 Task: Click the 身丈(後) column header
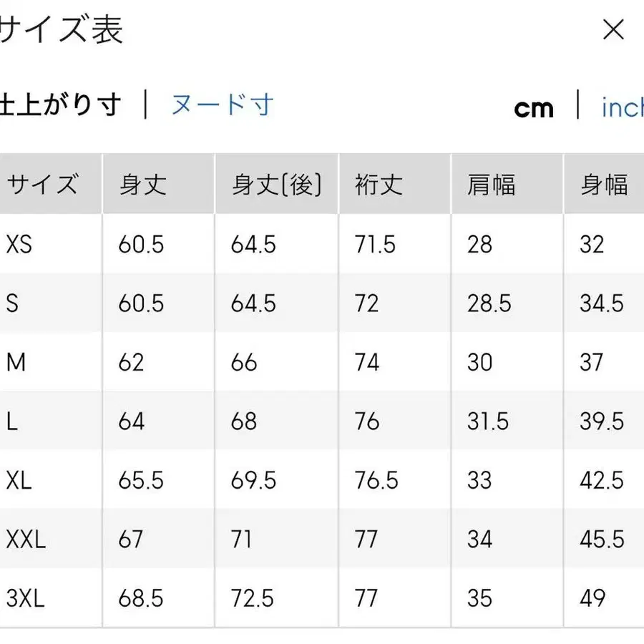[x=275, y=184]
